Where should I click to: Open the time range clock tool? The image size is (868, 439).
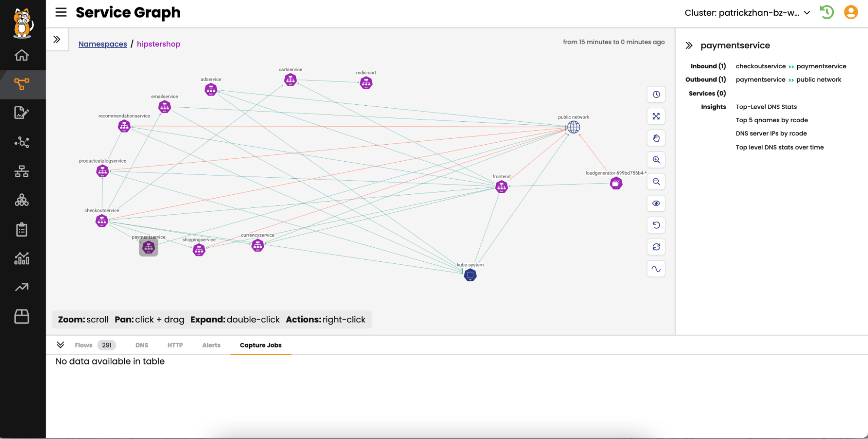[656, 94]
